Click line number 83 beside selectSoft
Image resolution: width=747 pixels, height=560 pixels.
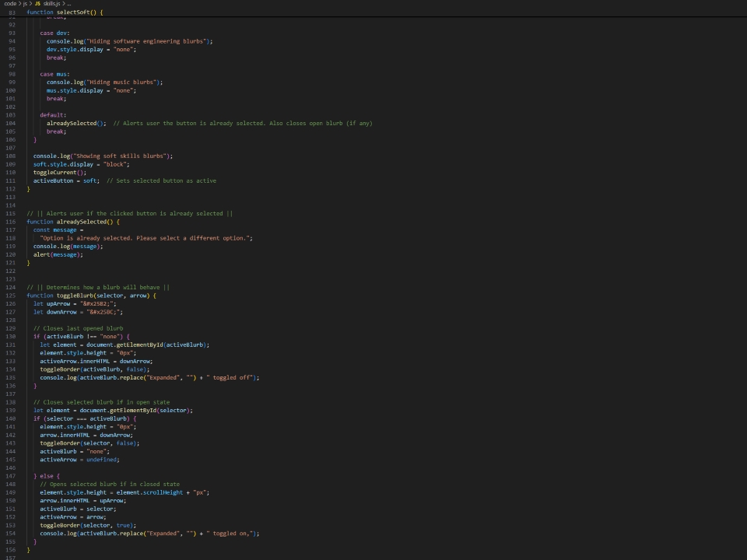click(x=11, y=12)
